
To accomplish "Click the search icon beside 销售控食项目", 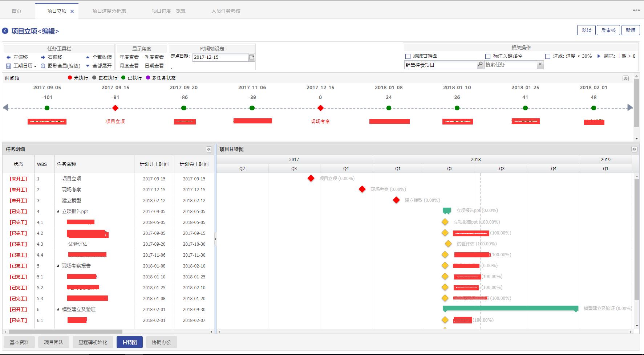I will (480, 65).
